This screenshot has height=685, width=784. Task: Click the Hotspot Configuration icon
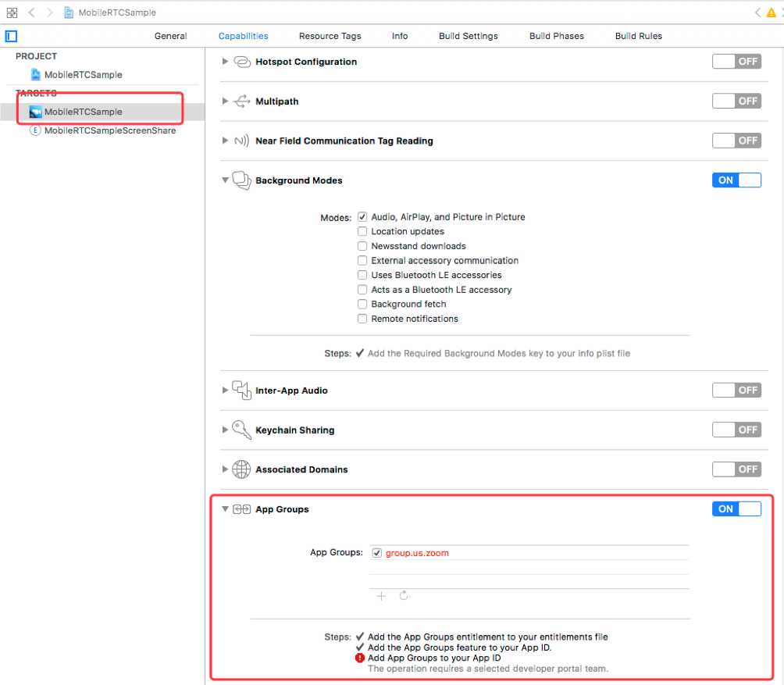pos(242,62)
